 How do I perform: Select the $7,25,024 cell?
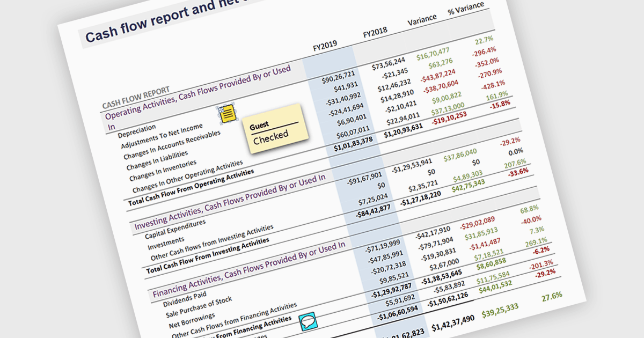tap(373, 200)
